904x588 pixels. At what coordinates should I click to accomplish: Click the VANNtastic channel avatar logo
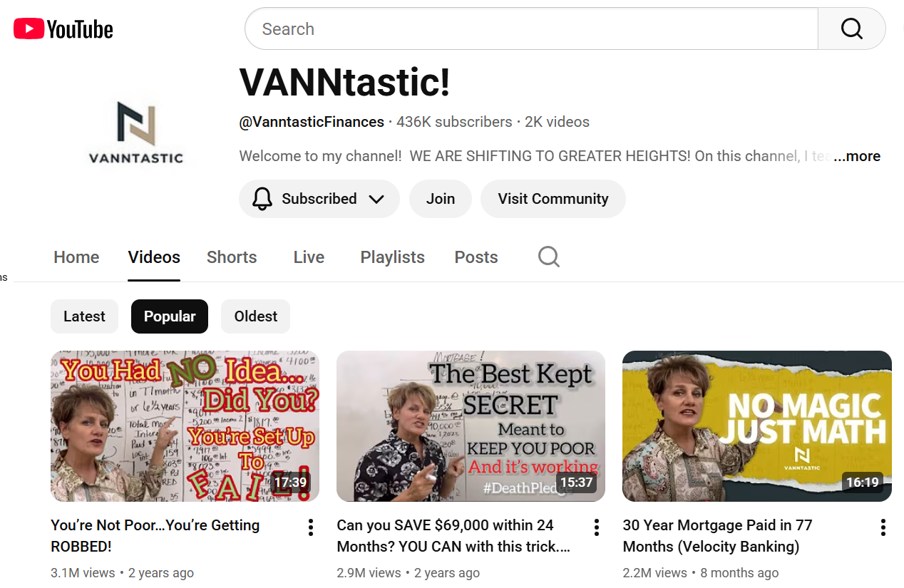pyautogui.click(x=136, y=133)
